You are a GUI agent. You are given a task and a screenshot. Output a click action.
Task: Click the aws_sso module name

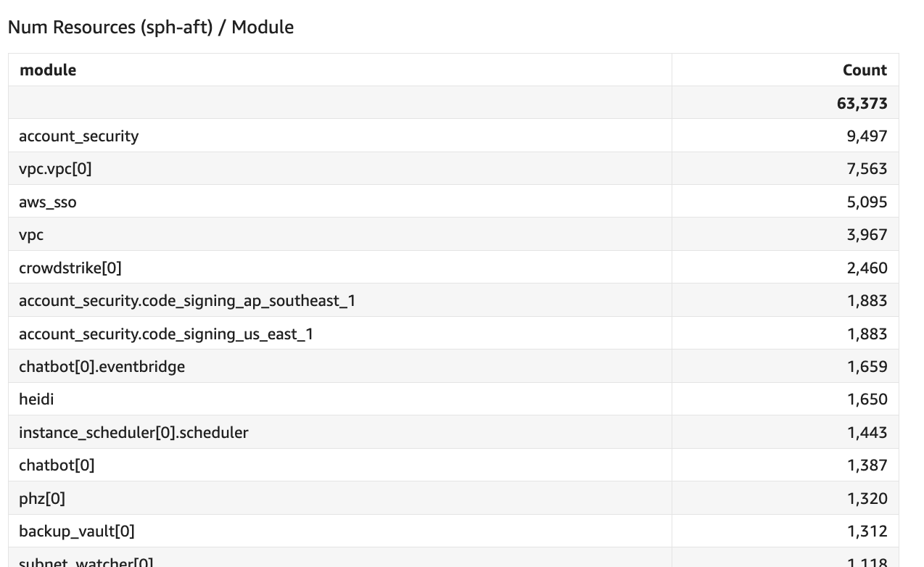click(x=48, y=202)
